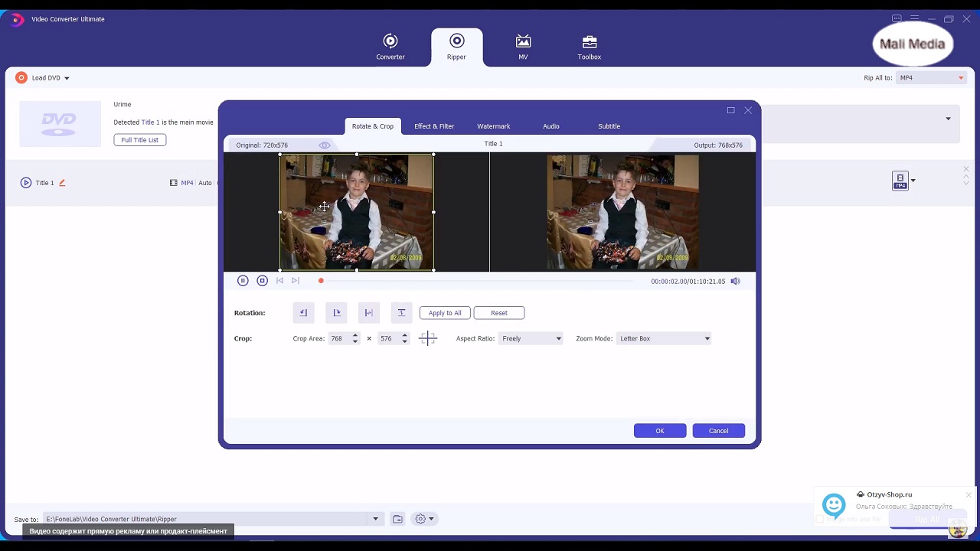The height and width of the screenshot is (551, 980).
Task: Rotate video right 90 degrees
Action: click(x=336, y=313)
